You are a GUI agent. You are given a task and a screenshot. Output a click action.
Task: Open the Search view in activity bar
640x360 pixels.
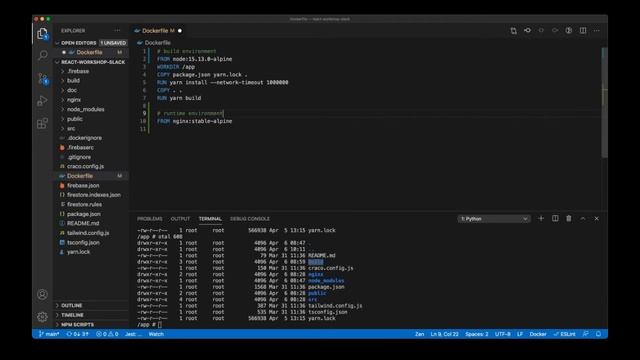pyautogui.click(x=42, y=56)
